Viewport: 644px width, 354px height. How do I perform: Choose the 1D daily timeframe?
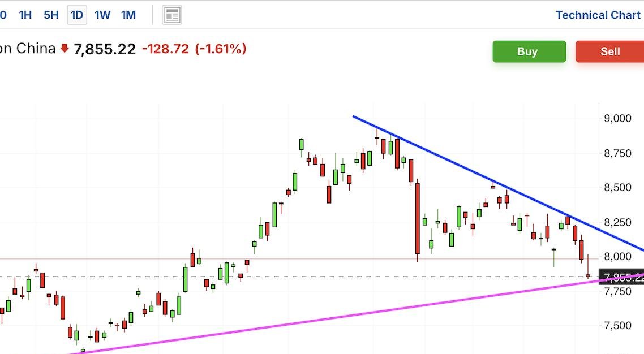(77, 15)
